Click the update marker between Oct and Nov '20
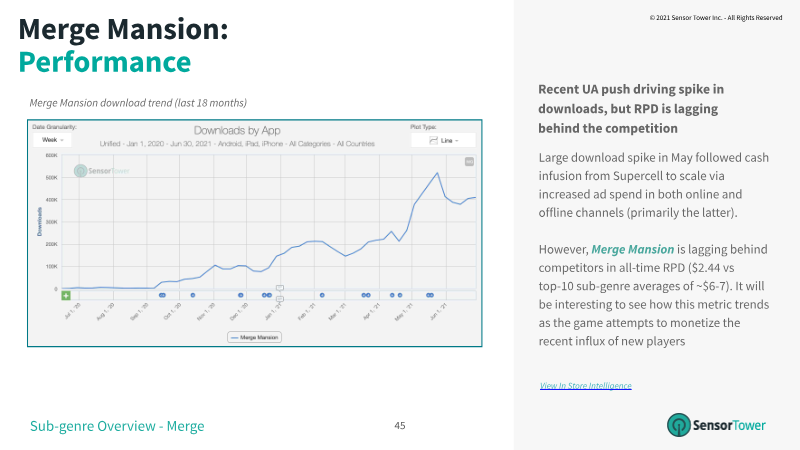Screen dimensions: 800x450 pos(193,295)
